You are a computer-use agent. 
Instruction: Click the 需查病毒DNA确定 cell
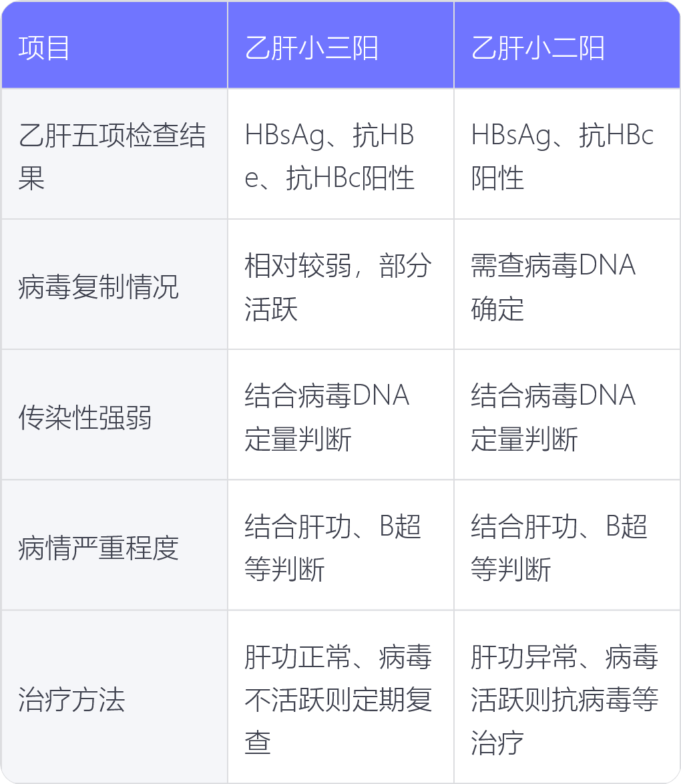567,284
